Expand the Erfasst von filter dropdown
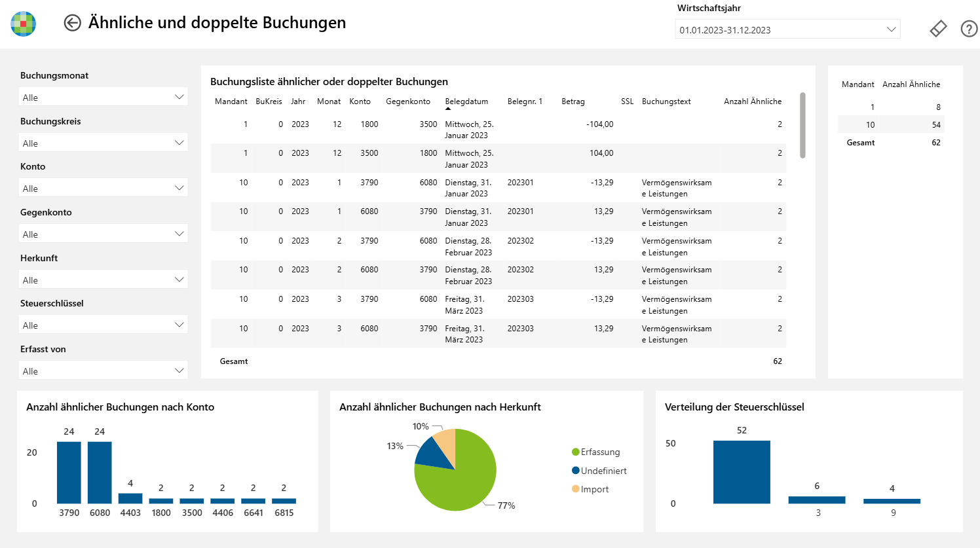This screenshot has height=548, width=980. pyautogui.click(x=104, y=371)
